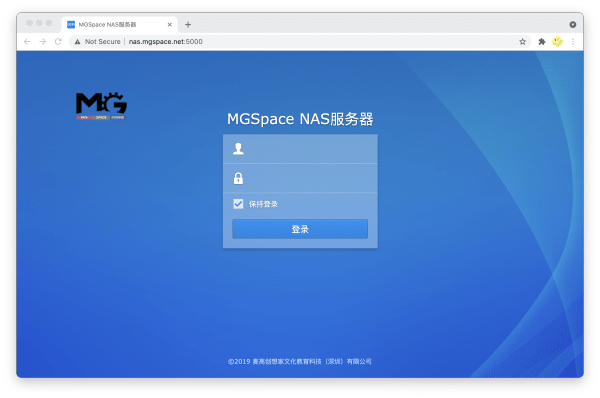Click the username input field

point(300,149)
